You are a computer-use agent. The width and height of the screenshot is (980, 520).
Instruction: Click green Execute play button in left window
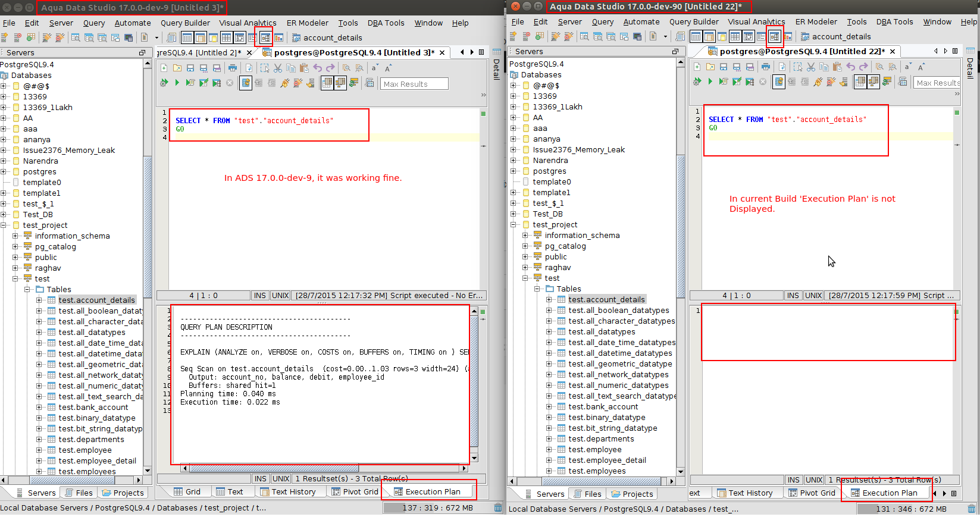pyautogui.click(x=177, y=83)
